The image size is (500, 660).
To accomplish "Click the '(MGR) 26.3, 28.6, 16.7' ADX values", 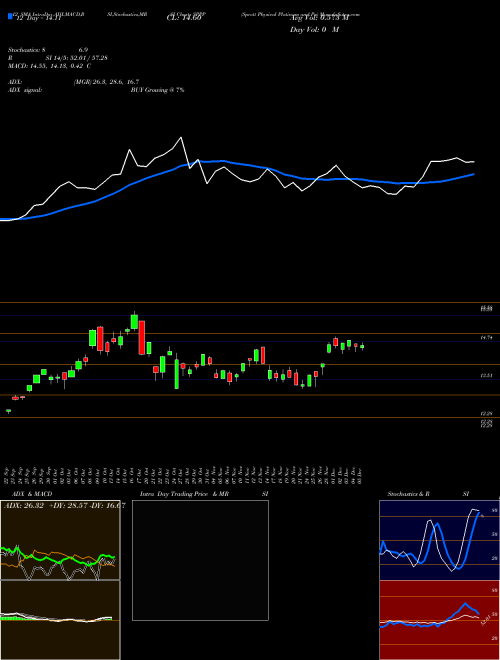I will [106, 82].
